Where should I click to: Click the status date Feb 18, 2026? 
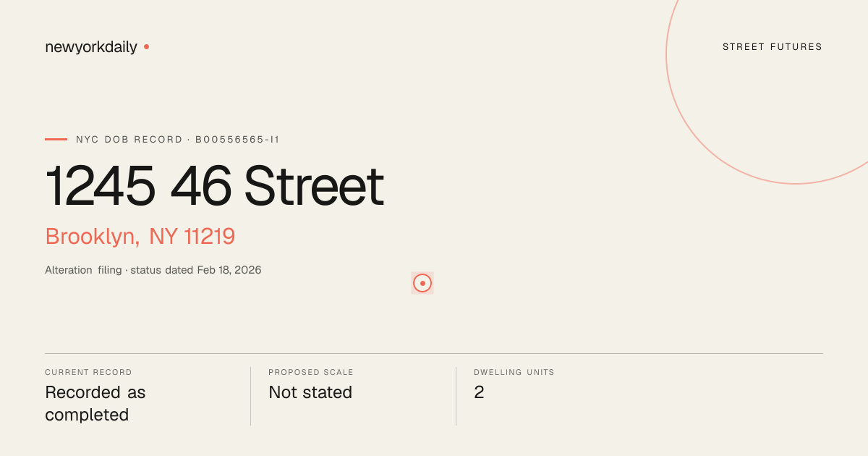pos(229,270)
